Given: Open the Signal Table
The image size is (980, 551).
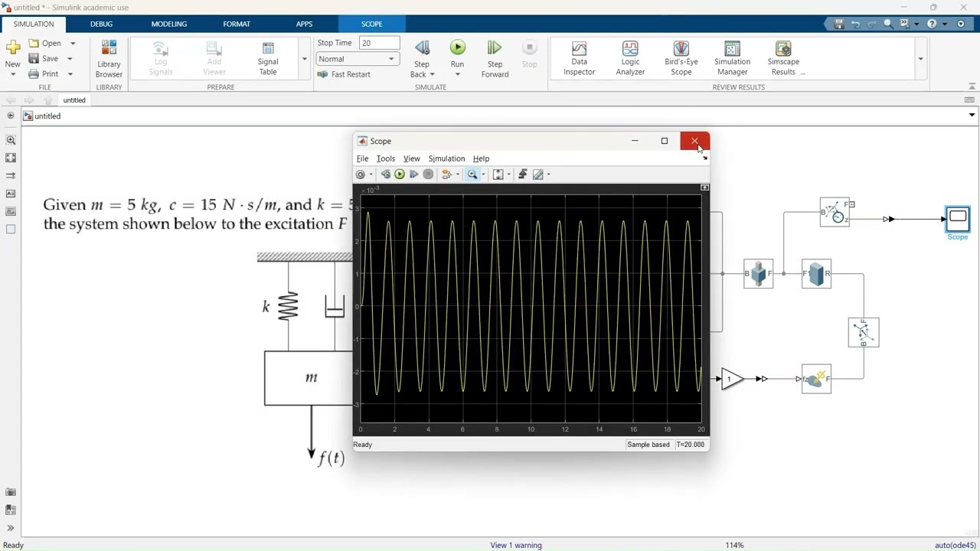Looking at the screenshot, I should (x=268, y=59).
